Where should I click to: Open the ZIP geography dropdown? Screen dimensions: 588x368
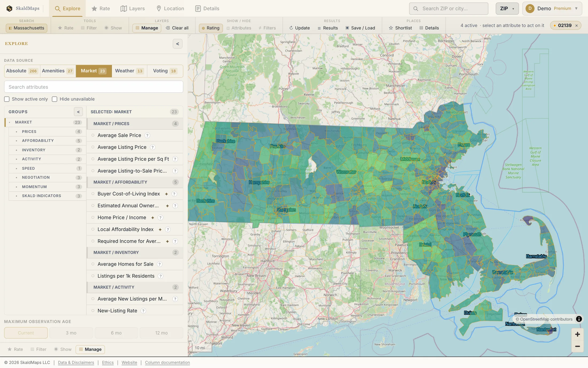[507, 9]
